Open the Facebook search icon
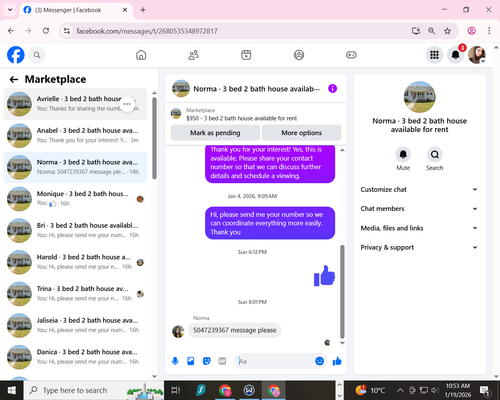The height and width of the screenshot is (400, 500). click(x=37, y=55)
